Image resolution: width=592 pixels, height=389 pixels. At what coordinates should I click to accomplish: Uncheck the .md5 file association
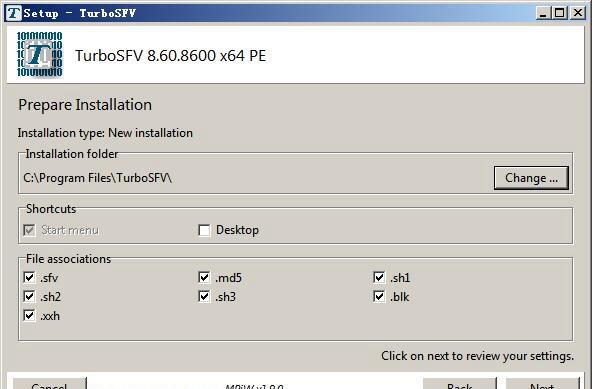(204, 278)
